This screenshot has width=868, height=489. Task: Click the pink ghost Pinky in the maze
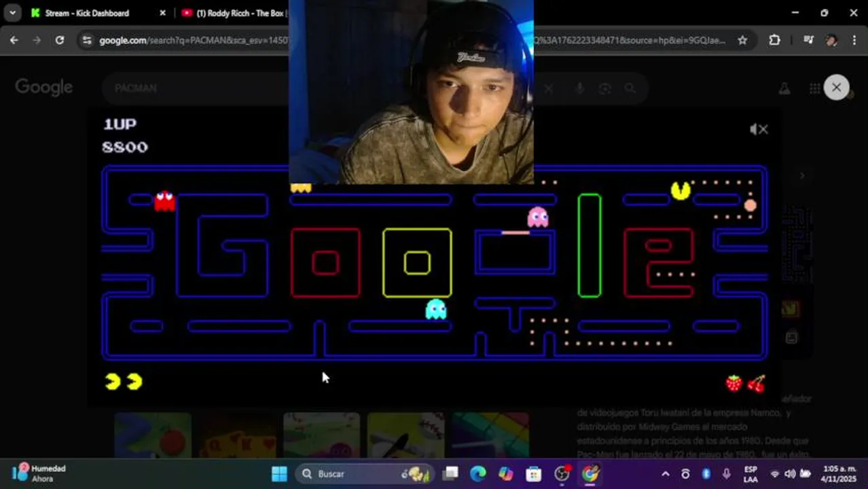tap(538, 217)
